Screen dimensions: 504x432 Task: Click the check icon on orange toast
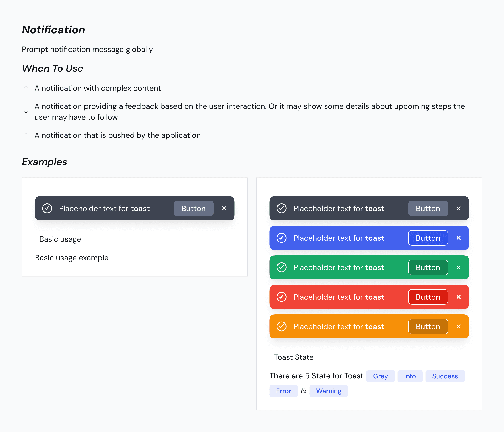click(x=281, y=326)
